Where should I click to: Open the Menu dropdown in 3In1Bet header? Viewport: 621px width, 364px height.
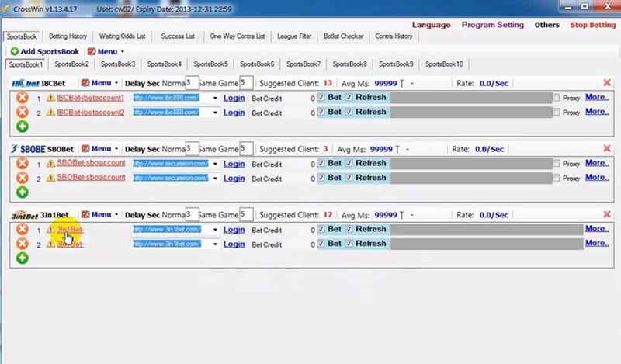click(100, 214)
